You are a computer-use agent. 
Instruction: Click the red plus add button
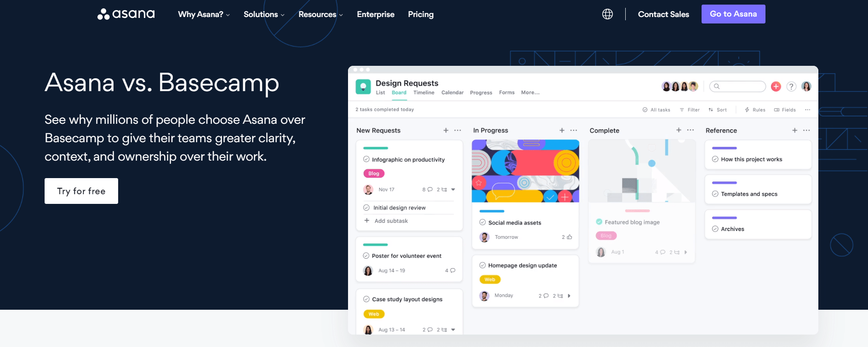pyautogui.click(x=776, y=86)
